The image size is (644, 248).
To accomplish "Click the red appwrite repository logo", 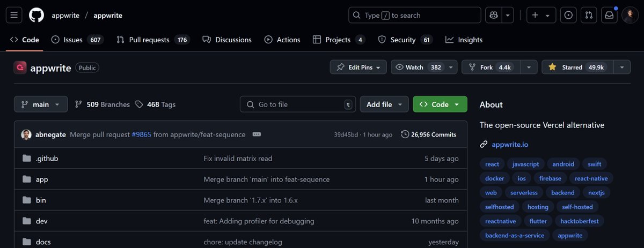I will [20, 67].
